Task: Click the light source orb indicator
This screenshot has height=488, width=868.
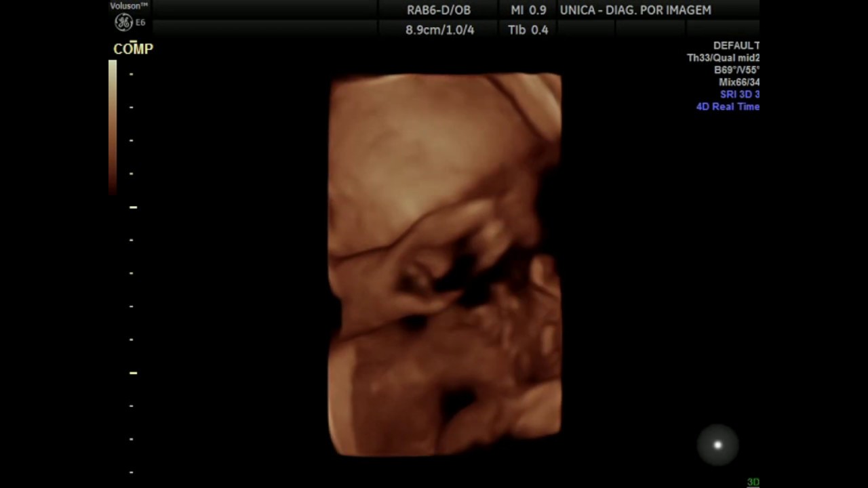Action: tap(718, 445)
